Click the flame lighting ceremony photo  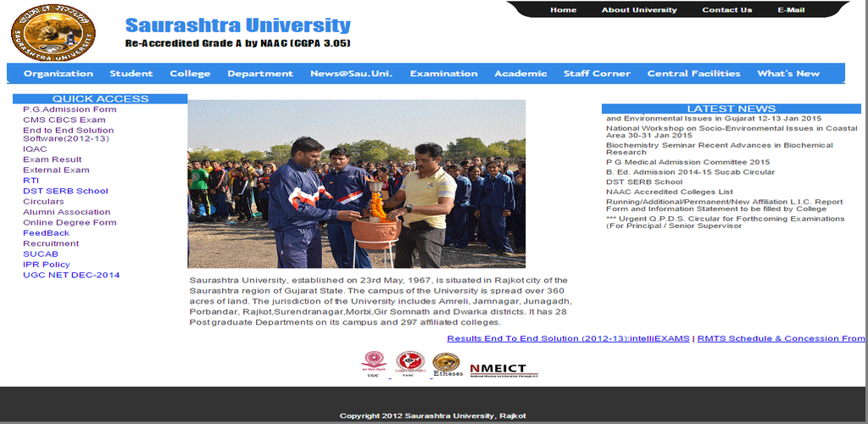[357, 184]
